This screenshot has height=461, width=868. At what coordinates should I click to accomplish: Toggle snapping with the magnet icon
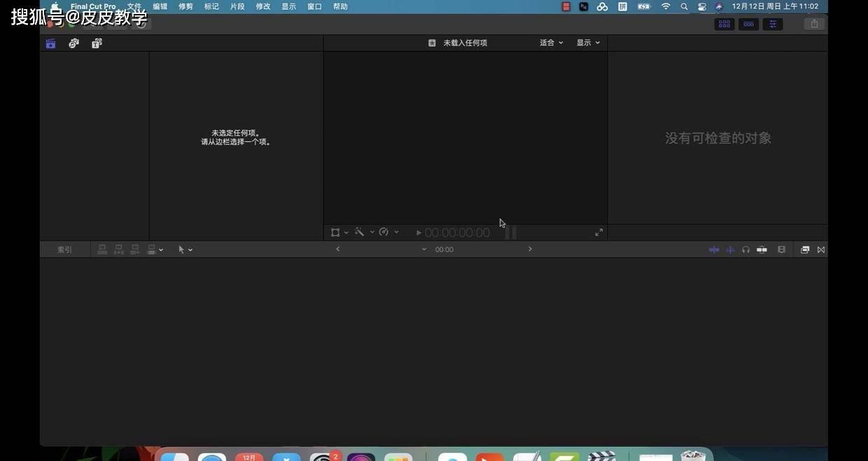pyautogui.click(x=762, y=249)
